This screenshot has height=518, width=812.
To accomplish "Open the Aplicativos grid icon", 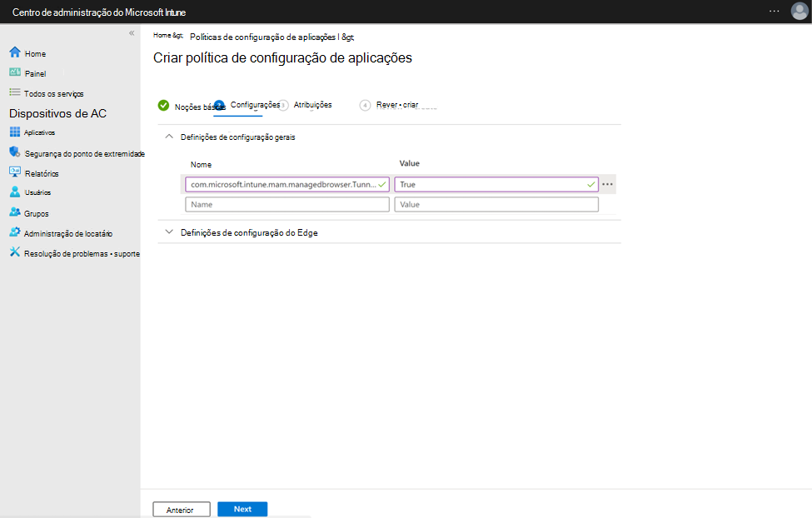I will tap(15, 132).
